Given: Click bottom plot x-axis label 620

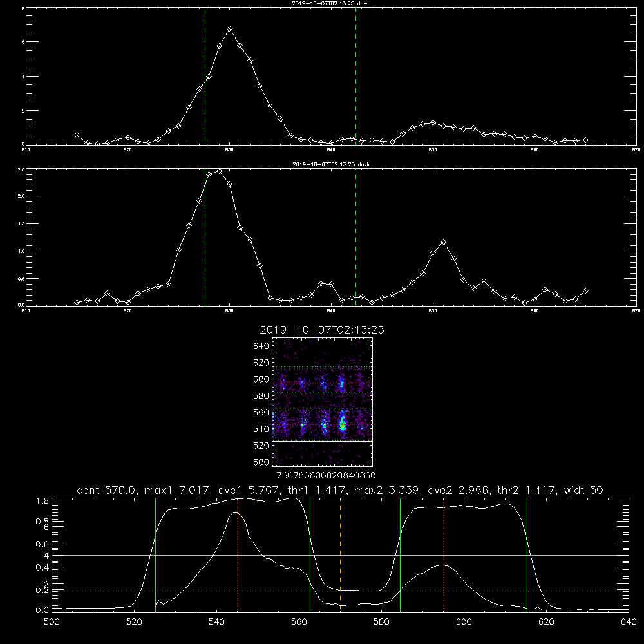Looking at the screenshot, I should [x=546, y=622].
